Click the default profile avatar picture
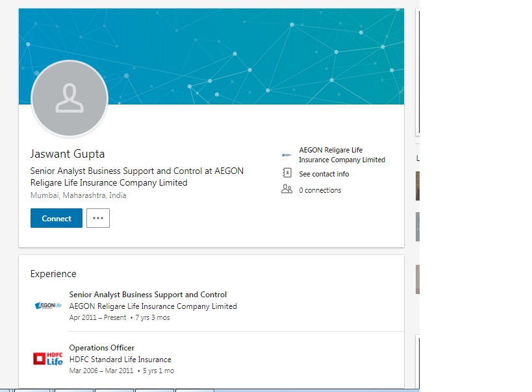 pos(70,99)
